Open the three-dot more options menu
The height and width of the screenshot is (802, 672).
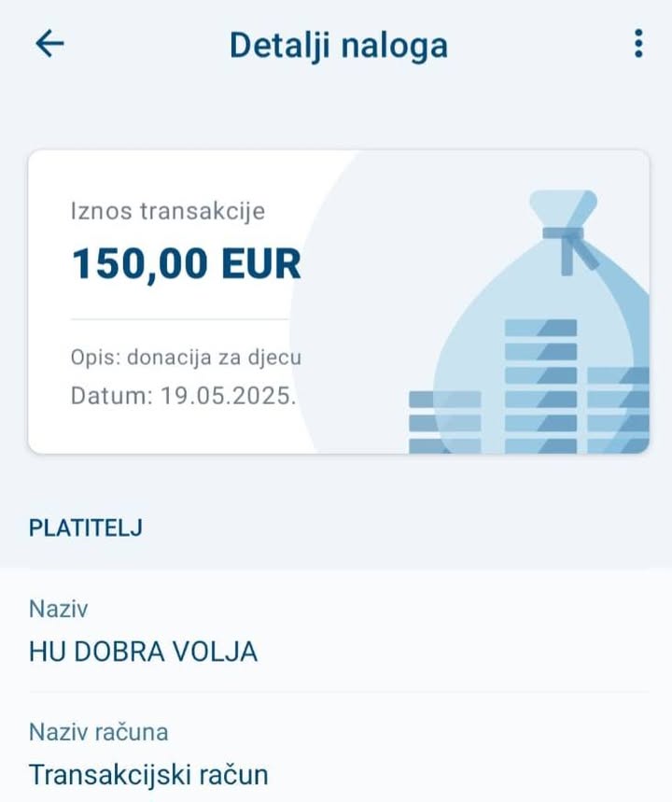tap(638, 44)
